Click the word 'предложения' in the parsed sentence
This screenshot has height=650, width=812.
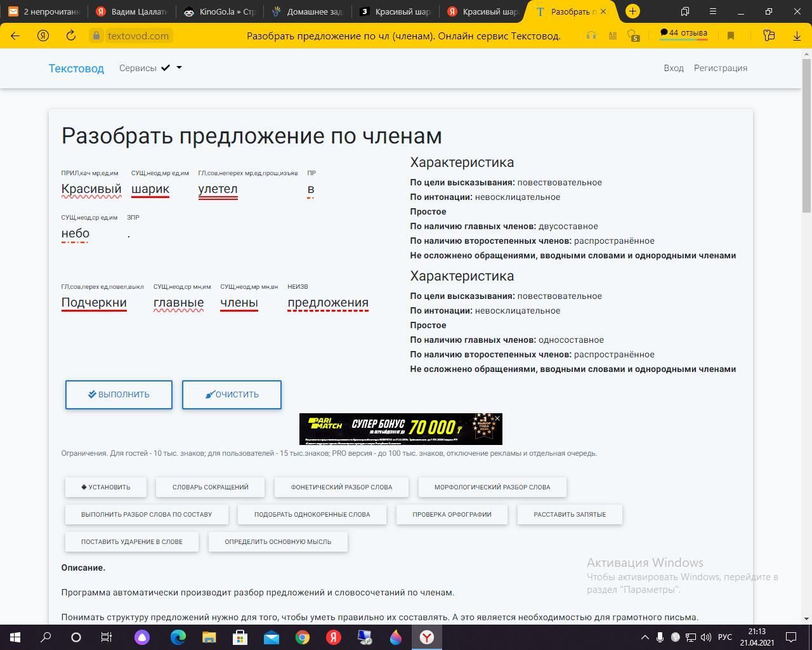(328, 303)
